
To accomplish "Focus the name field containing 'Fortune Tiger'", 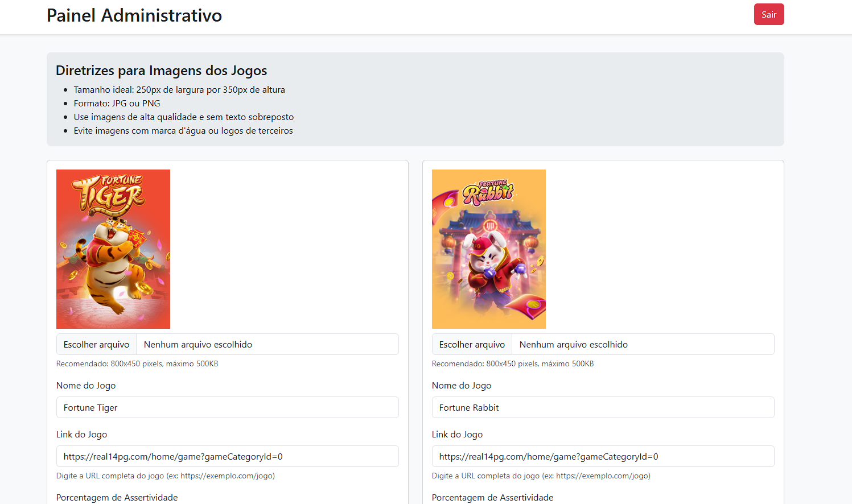I will tap(227, 408).
